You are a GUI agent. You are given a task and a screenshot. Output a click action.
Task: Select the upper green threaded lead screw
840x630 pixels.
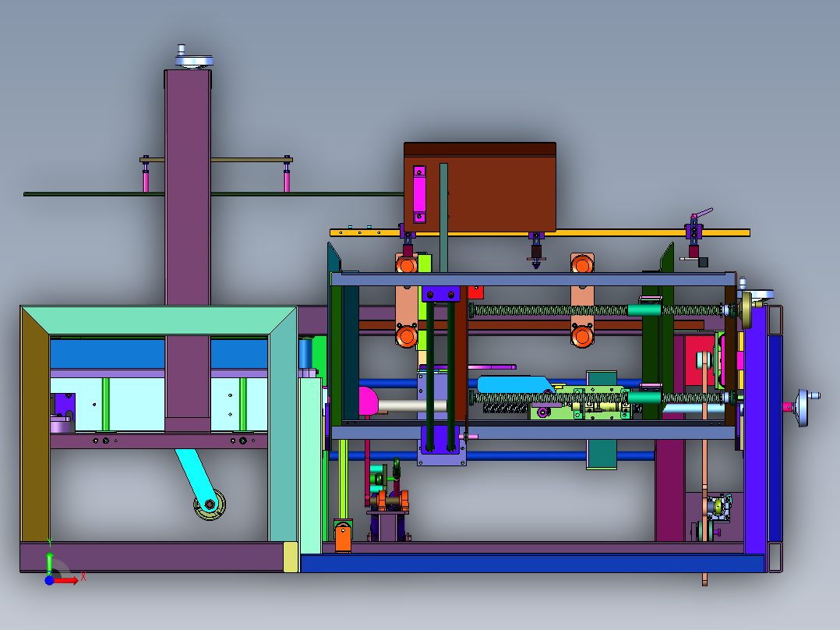(x=598, y=310)
